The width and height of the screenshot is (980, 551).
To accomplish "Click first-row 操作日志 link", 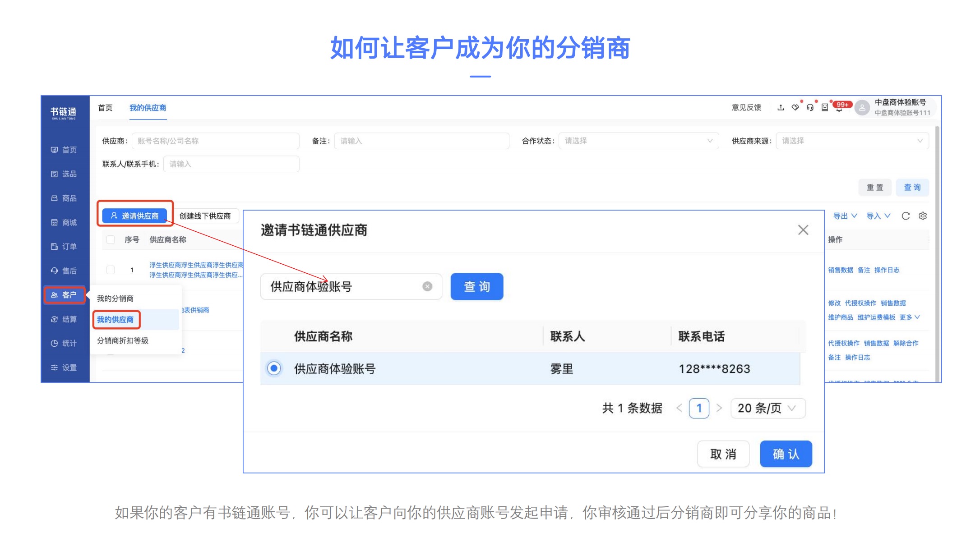I will (887, 270).
